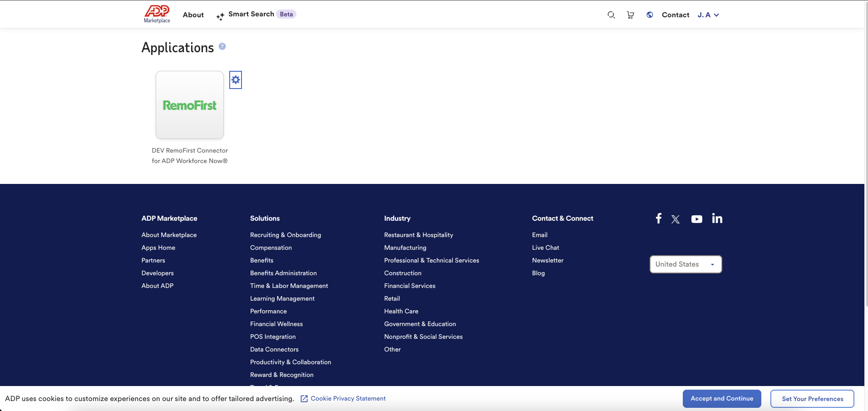Open the POS Integration link

[x=273, y=337]
